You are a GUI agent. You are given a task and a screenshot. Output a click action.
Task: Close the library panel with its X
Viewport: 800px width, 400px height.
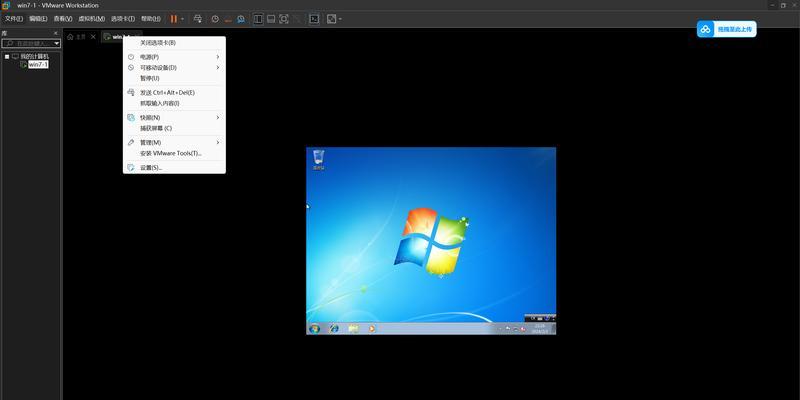coord(56,33)
